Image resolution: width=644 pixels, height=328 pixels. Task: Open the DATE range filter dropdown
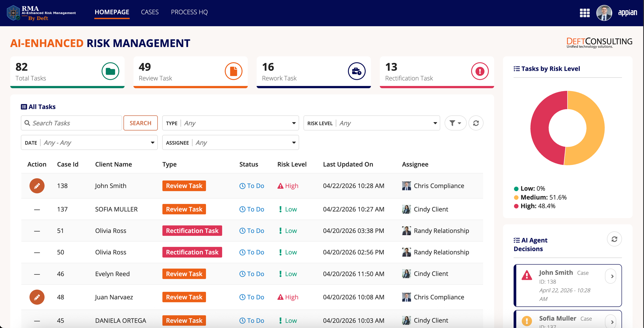[89, 143]
